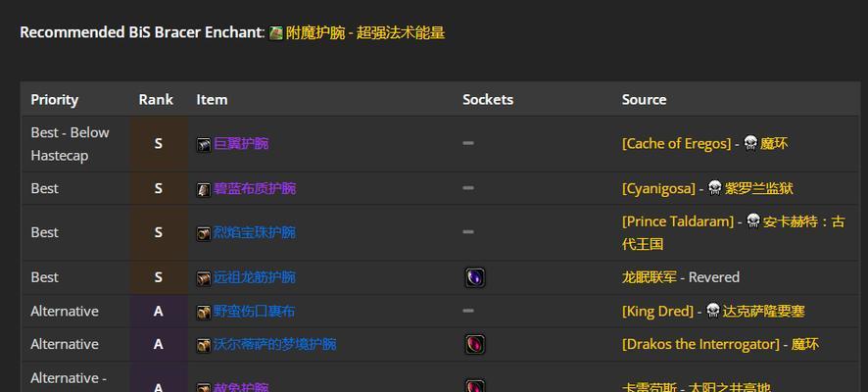Open the 远祖龙筋护腕 item link

click(x=255, y=277)
